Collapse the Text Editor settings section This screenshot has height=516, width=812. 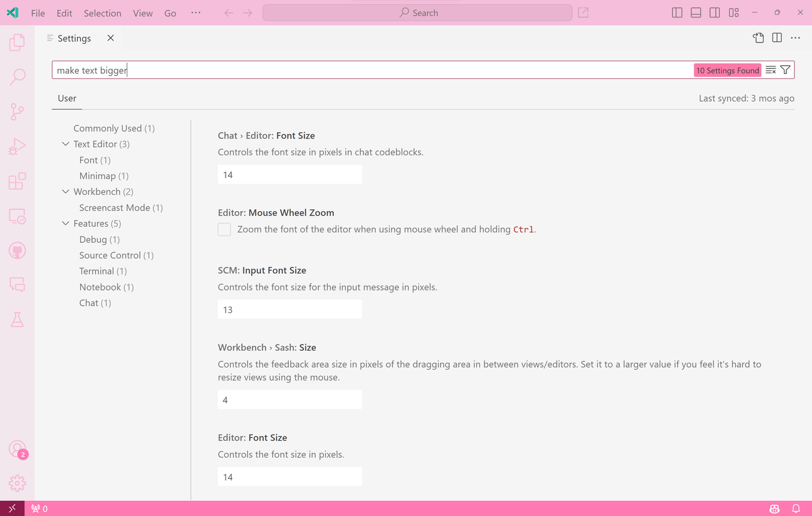point(66,143)
